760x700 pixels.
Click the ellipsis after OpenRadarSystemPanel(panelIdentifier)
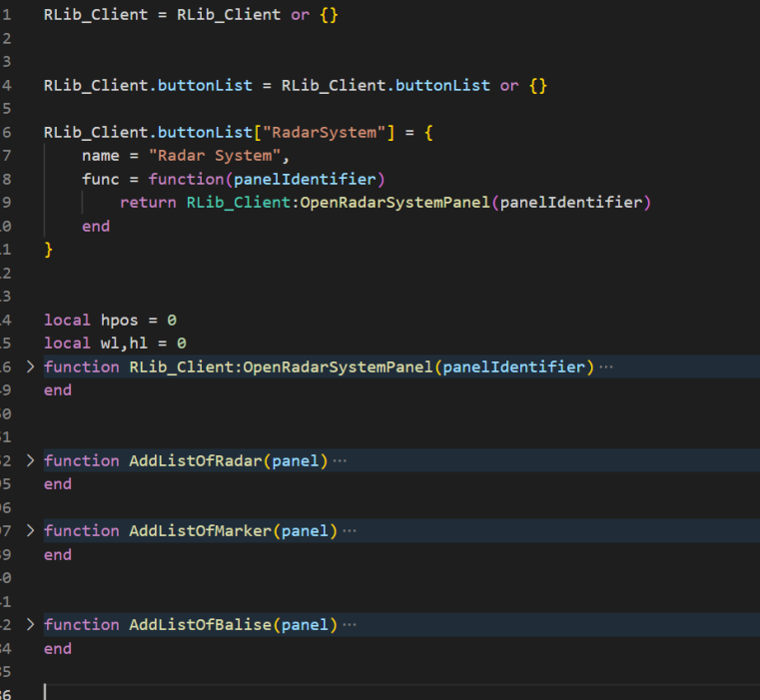pyautogui.click(x=606, y=366)
